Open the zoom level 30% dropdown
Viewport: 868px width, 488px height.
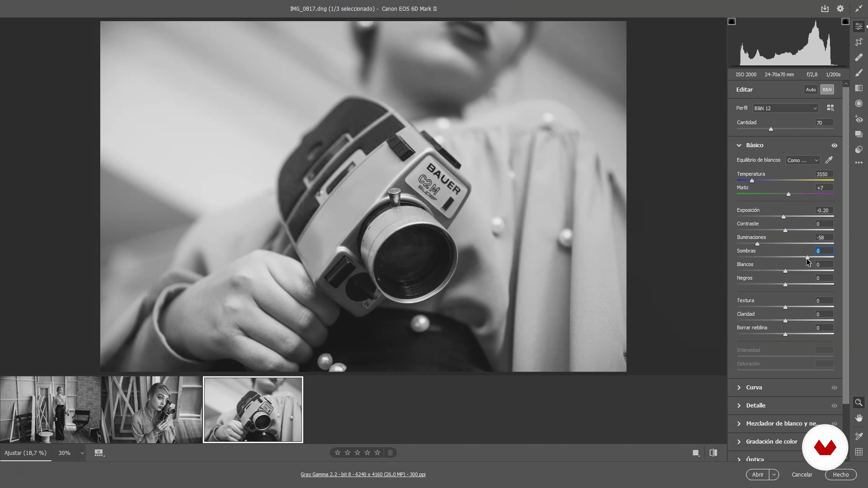[x=82, y=453]
